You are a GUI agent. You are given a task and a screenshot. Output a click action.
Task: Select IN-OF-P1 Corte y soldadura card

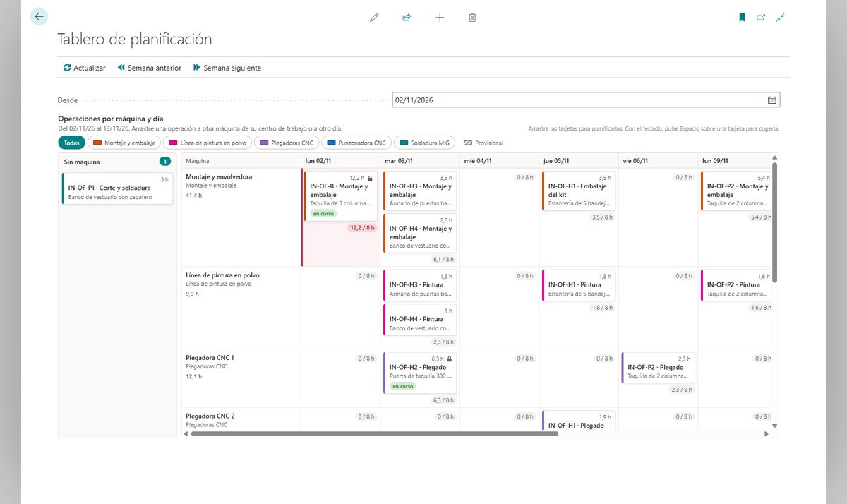(x=117, y=188)
